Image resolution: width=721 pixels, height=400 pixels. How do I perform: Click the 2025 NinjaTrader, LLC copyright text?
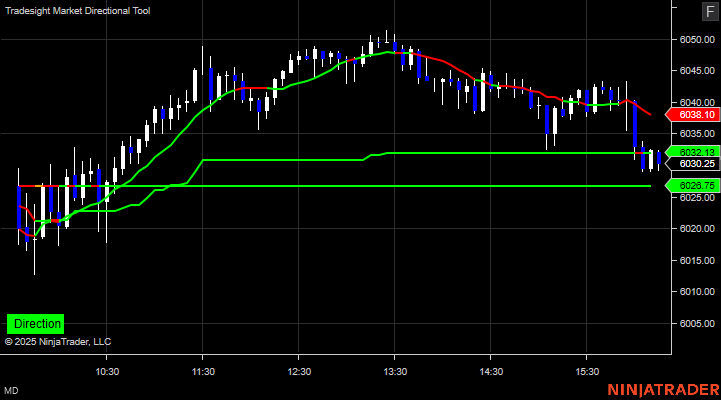click(x=58, y=342)
